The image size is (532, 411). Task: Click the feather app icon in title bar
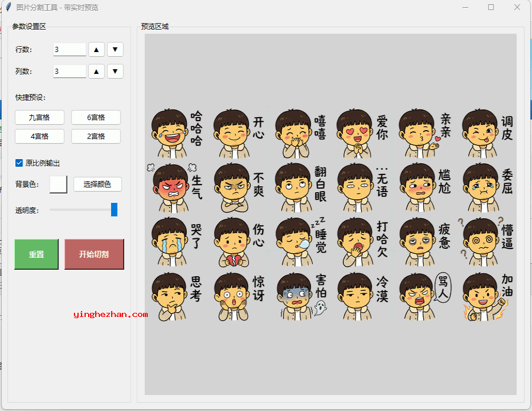8,7
